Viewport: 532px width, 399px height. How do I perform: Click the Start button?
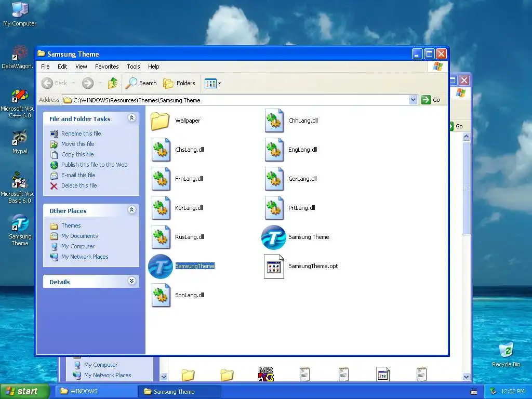[25, 391]
